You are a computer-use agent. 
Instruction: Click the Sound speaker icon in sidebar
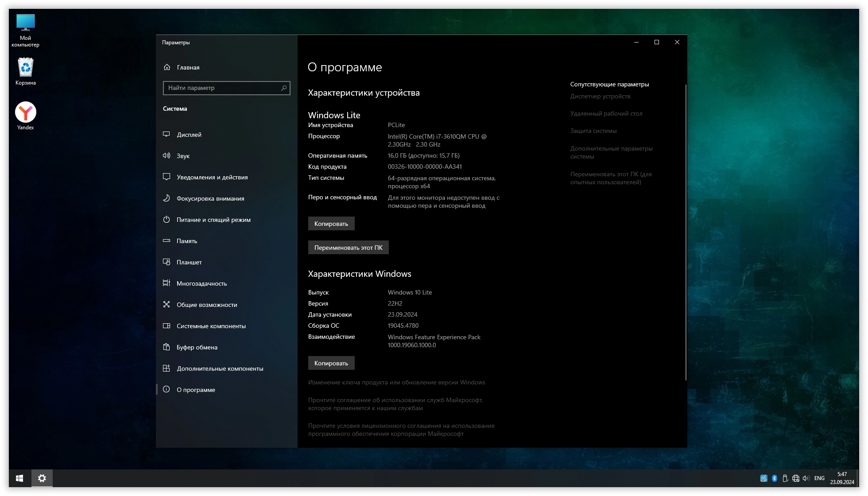click(x=167, y=155)
